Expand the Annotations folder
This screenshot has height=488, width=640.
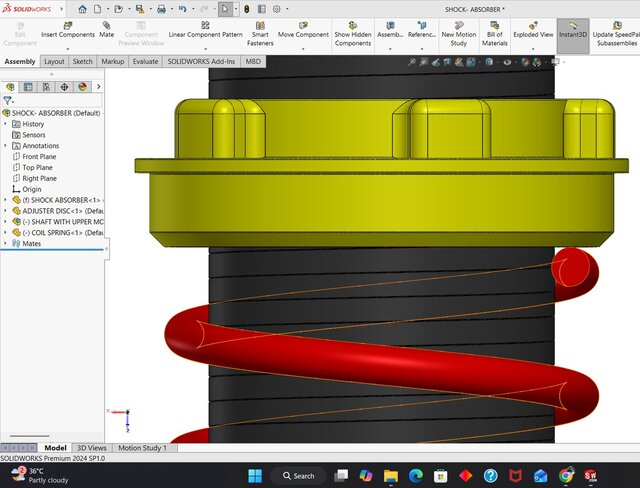[5, 145]
